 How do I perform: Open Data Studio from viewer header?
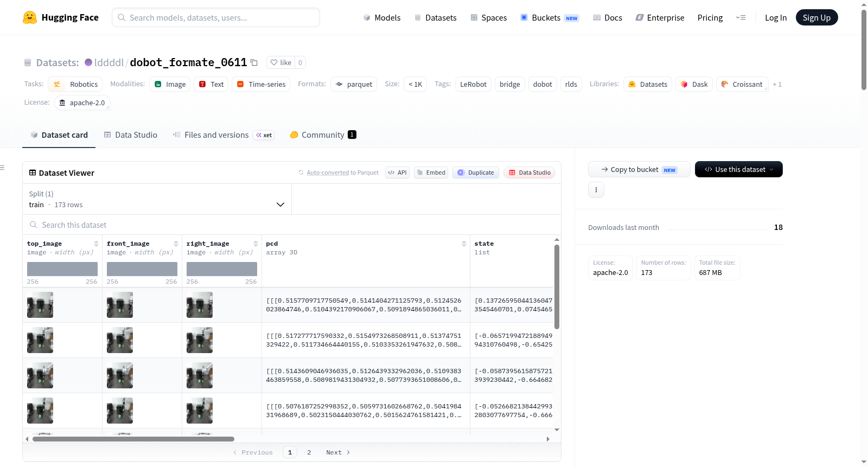point(529,172)
